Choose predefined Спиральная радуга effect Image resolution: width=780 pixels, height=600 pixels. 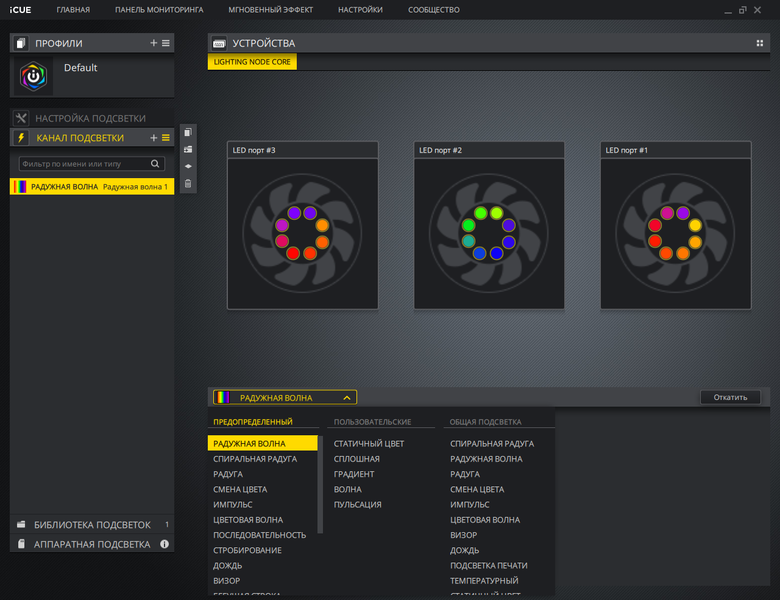[x=255, y=459]
